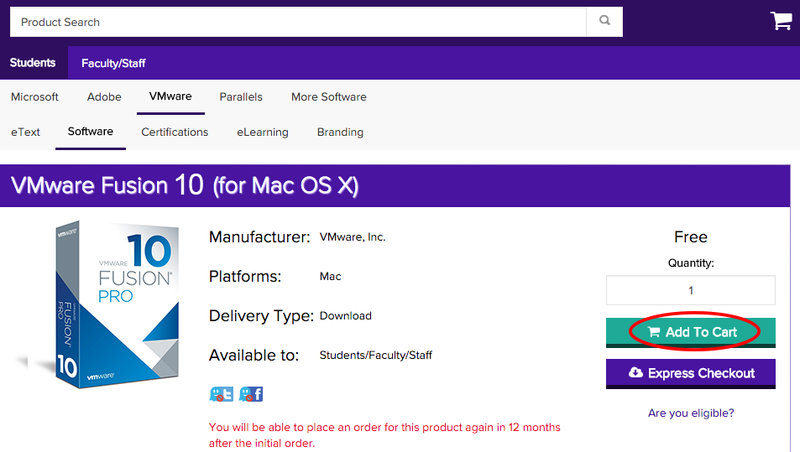
Task: Select the VMware category
Action: pyautogui.click(x=170, y=97)
